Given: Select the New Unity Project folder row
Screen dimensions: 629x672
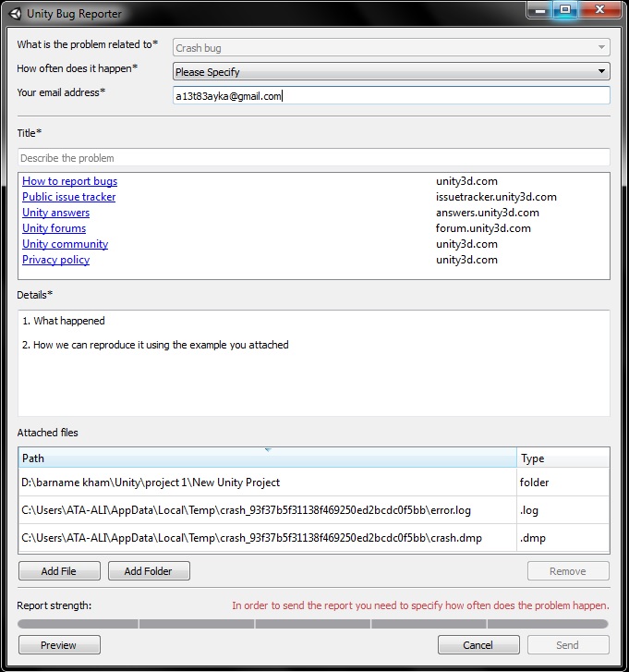Looking at the screenshot, I should 314,483.
